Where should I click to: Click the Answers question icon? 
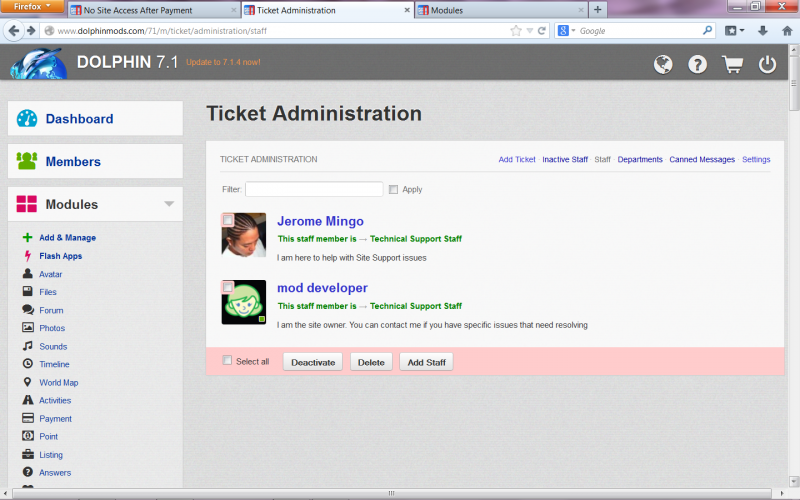point(28,472)
